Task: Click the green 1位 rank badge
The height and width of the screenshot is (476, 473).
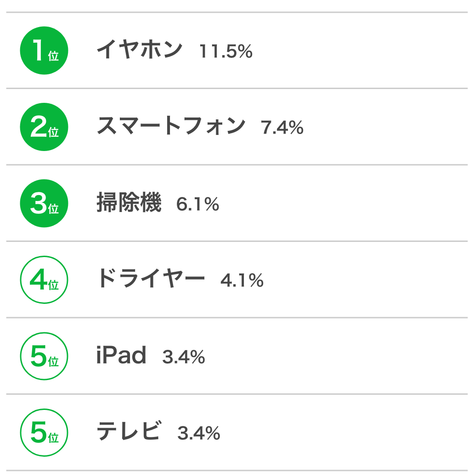Action: [x=44, y=50]
